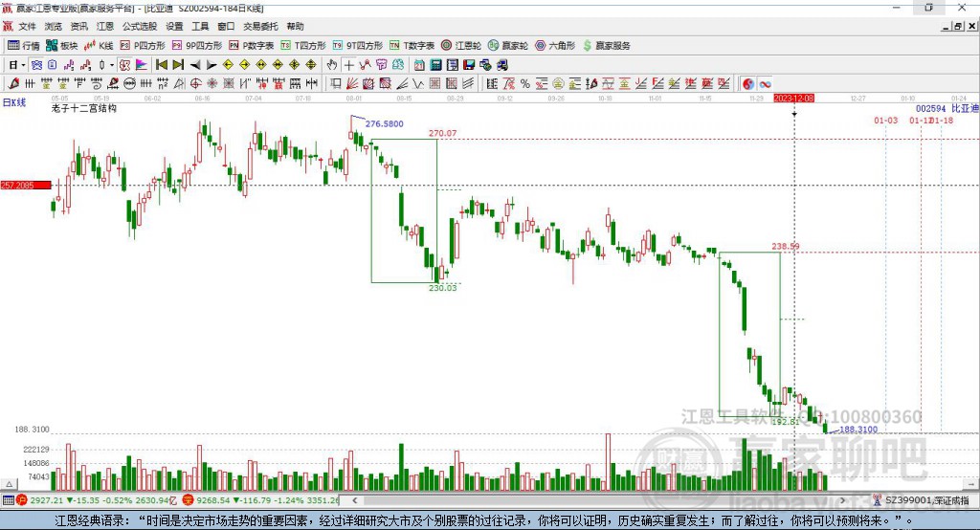Click the horizontal scrollbar left arrow
The height and width of the screenshot is (530, 980).
coord(355,500)
